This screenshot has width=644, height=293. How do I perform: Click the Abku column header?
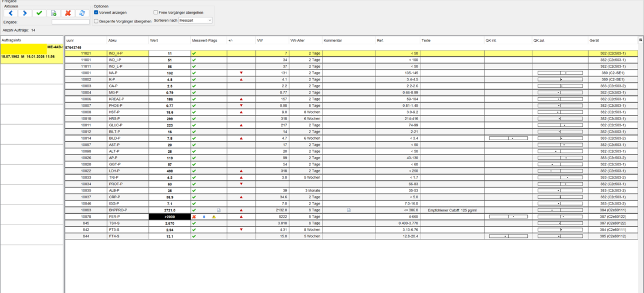click(x=127, y=40)
